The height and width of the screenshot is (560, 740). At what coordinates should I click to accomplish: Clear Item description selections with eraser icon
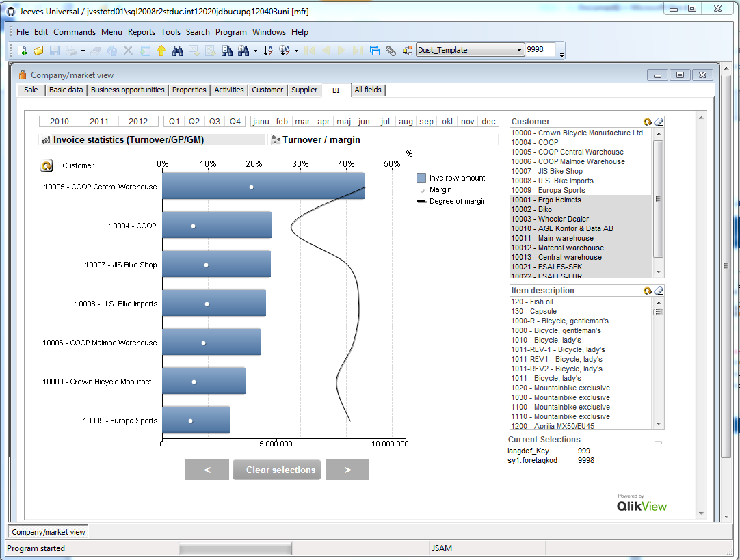pyautogui.click(x=659, y=291)
